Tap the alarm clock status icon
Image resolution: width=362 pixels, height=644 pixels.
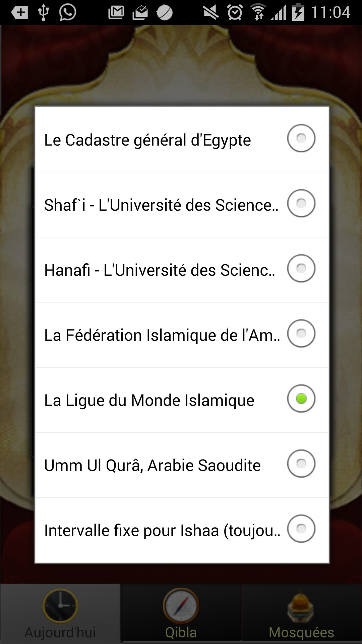235,13
